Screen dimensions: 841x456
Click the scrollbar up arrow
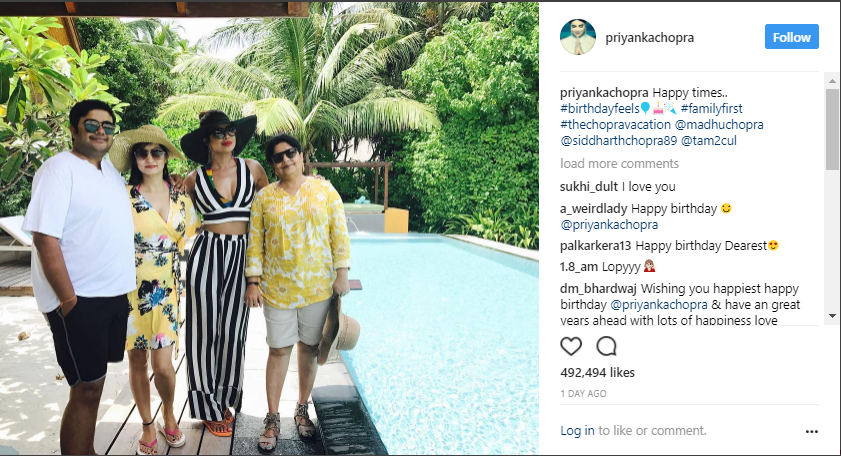click(832, 82)
